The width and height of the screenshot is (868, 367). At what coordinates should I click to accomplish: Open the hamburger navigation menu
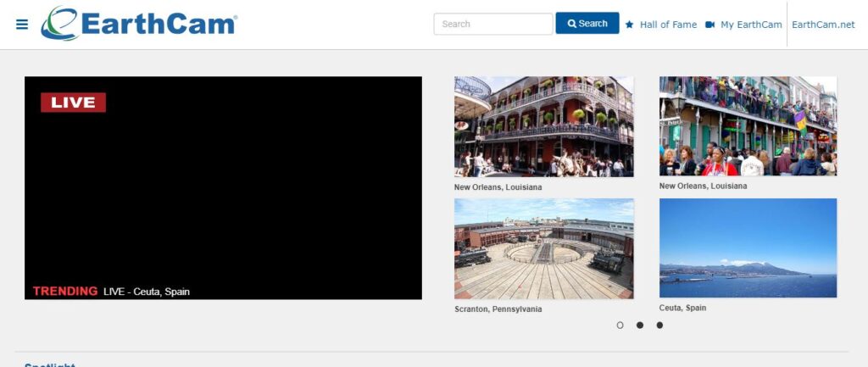tap(22, 24)
